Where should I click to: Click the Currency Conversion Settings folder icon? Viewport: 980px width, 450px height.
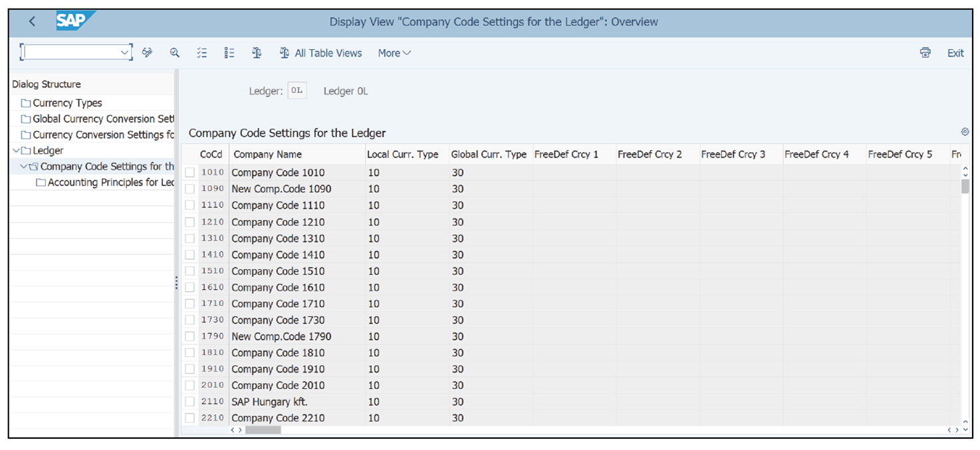click(26, 135)
